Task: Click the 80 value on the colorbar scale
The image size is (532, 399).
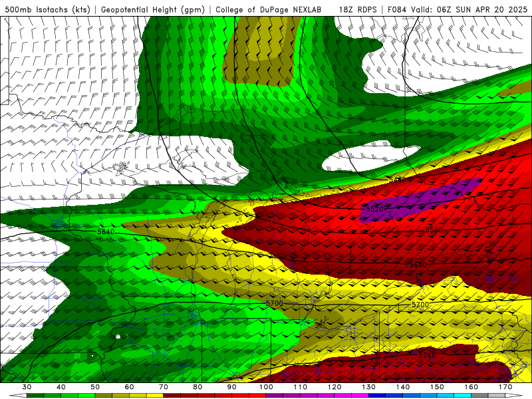Action: tap(198, 387)
